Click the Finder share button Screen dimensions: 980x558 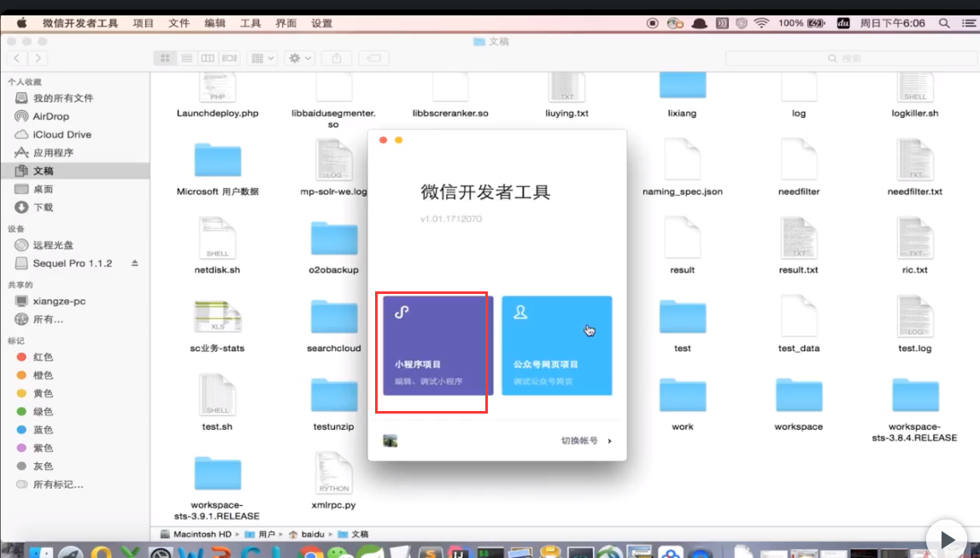coord(337,58)
